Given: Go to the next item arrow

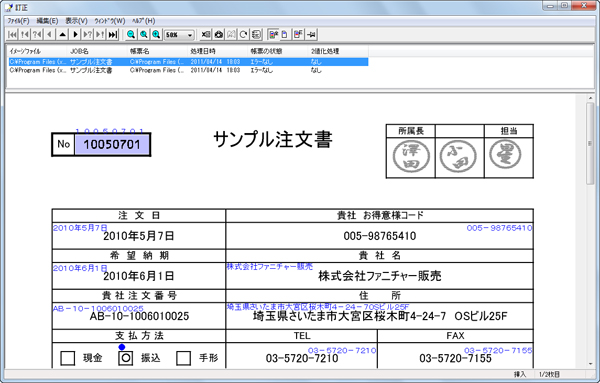Looking at the screenshot, I should click(x=75, y=34).
